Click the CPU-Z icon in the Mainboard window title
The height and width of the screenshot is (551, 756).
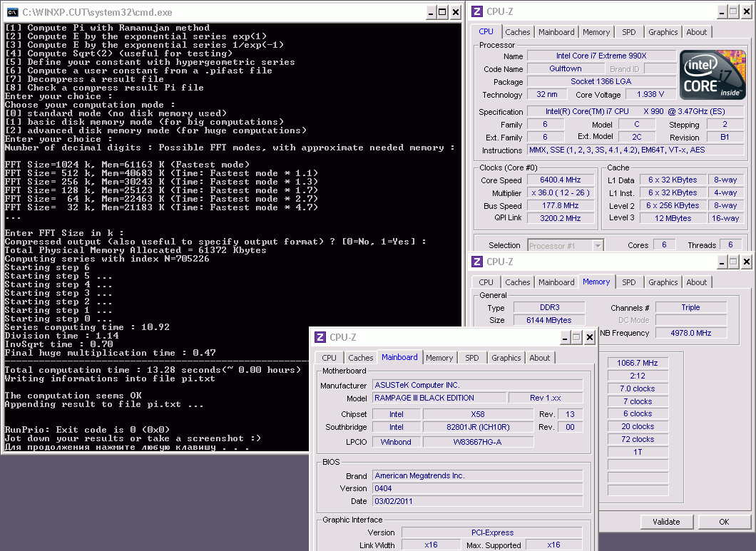320,337
